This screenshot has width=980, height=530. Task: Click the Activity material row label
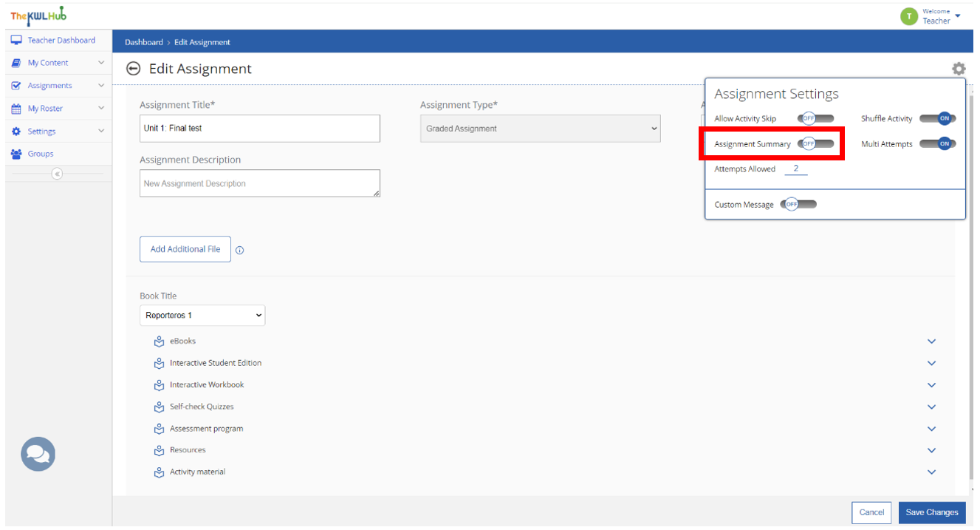tap(198, 472)
